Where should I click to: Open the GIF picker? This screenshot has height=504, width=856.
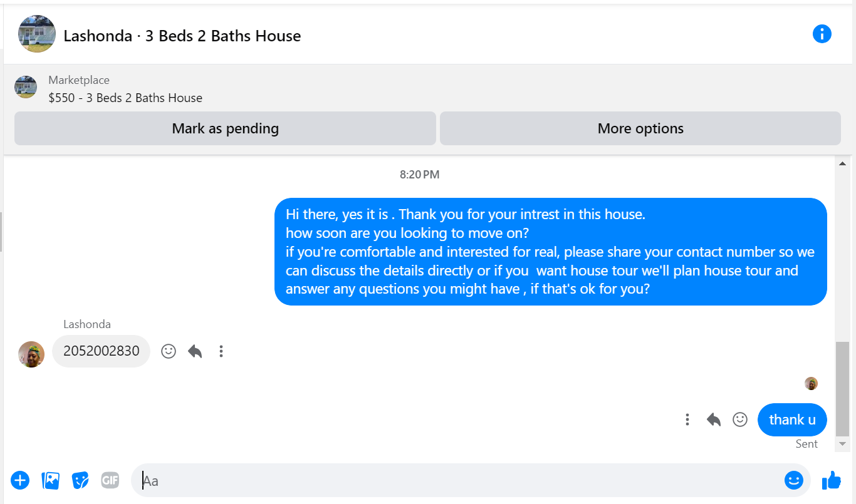click(110, 480)
